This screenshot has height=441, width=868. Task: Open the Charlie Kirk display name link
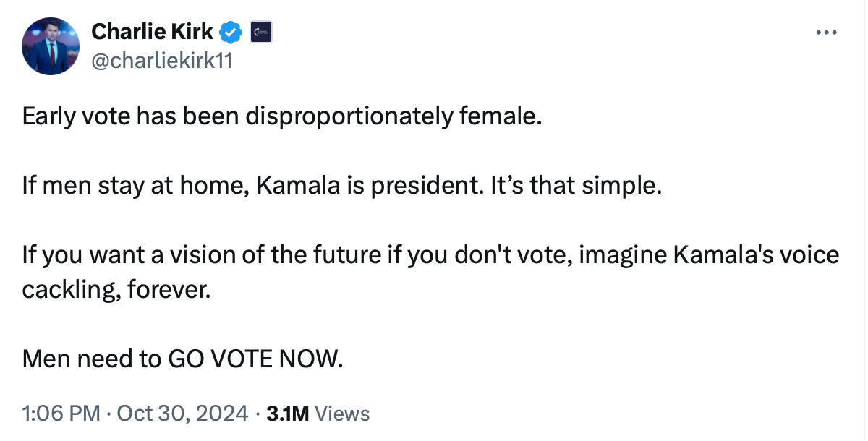click(x=152, y=32)
